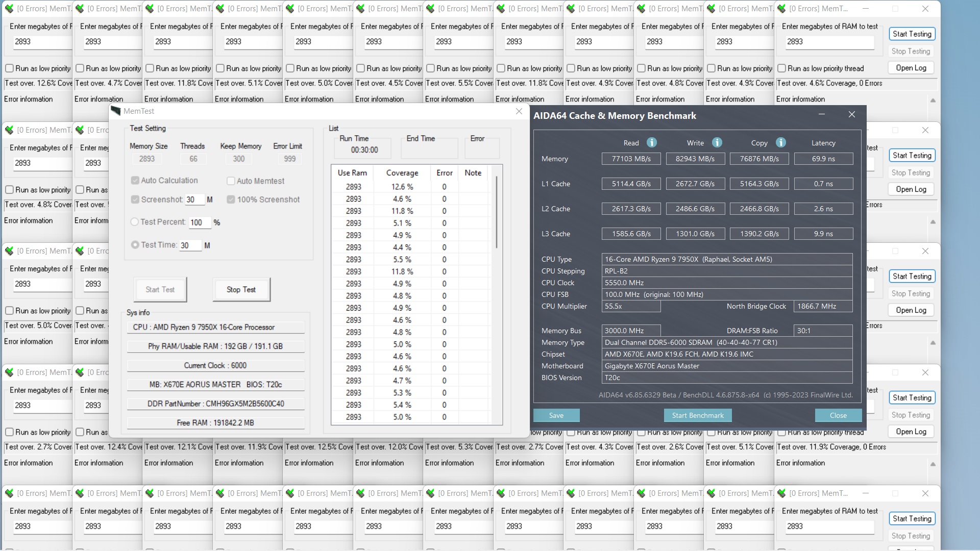Screen dimensions: 980x551
Task: Click the Close button in AIDA64 window
Action: click(838, 415)
